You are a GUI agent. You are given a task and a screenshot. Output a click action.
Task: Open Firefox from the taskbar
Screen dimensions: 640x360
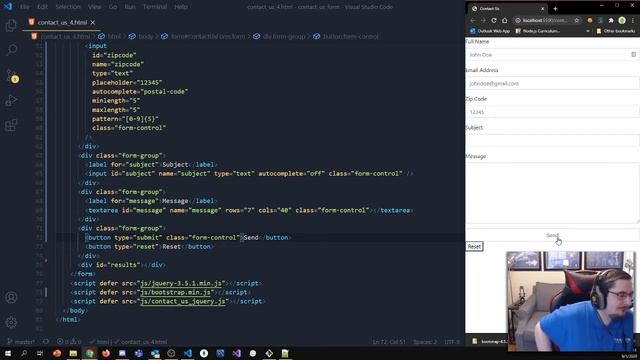106,353
